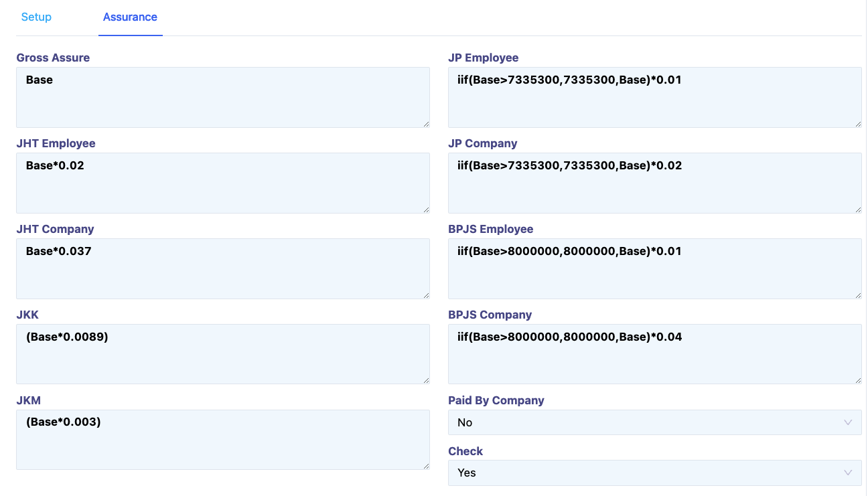Grab the Gross Assure textarea resize handle
The width and height of the screenshot is (868, 496).
[x=425, y=123]
